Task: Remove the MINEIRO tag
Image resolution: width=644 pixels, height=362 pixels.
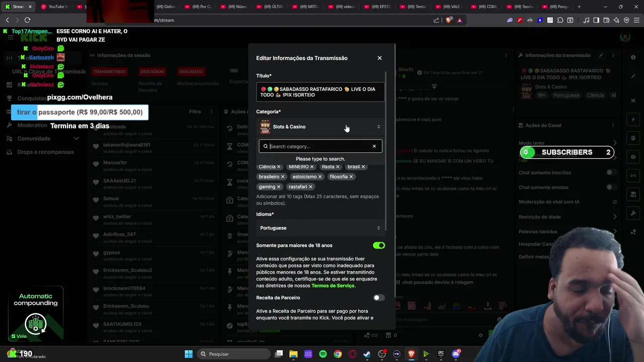Action: click(312, 166)
